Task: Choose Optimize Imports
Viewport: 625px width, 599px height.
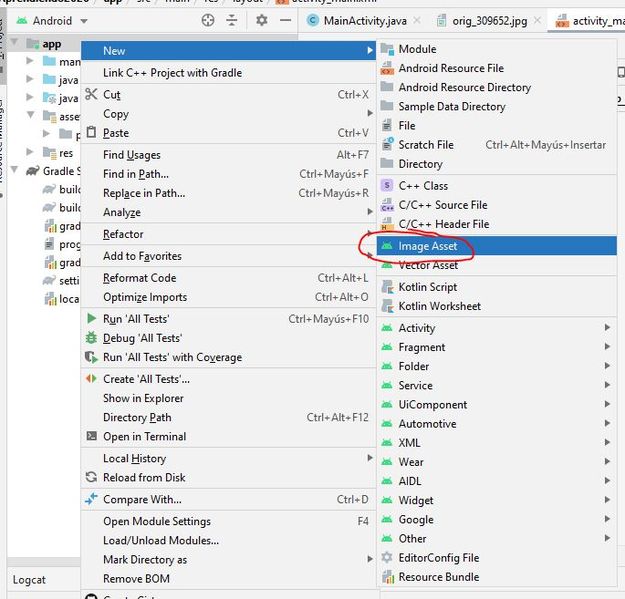Action: click(228, 297)
